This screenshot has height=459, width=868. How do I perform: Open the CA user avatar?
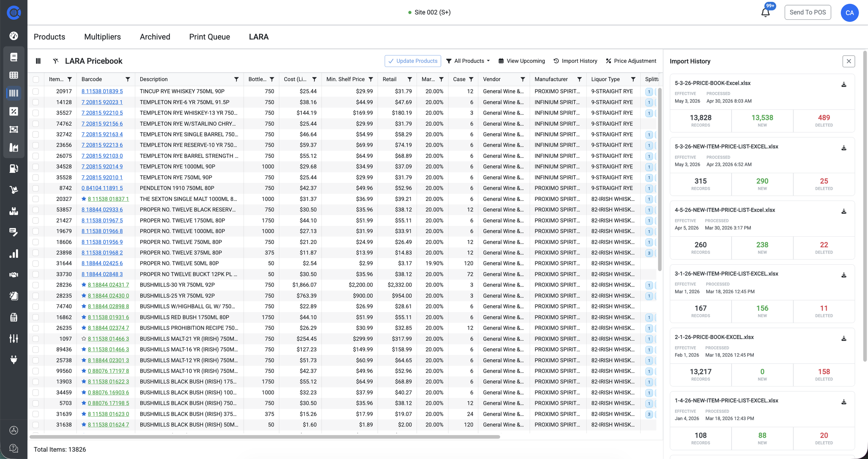tap(850, 12)
